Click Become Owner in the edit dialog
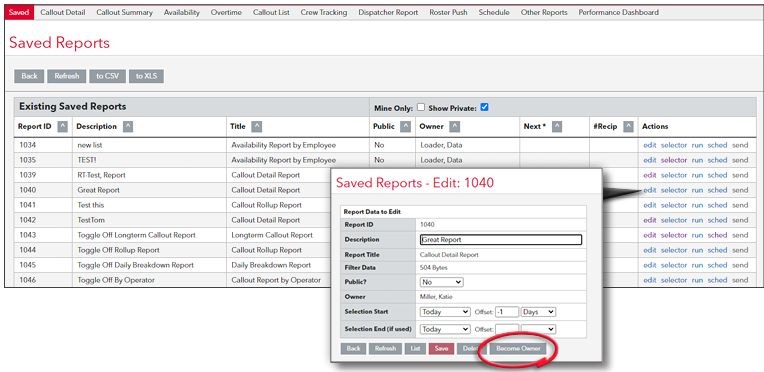Viewport: 764px width, 372px height. point(518,349)
